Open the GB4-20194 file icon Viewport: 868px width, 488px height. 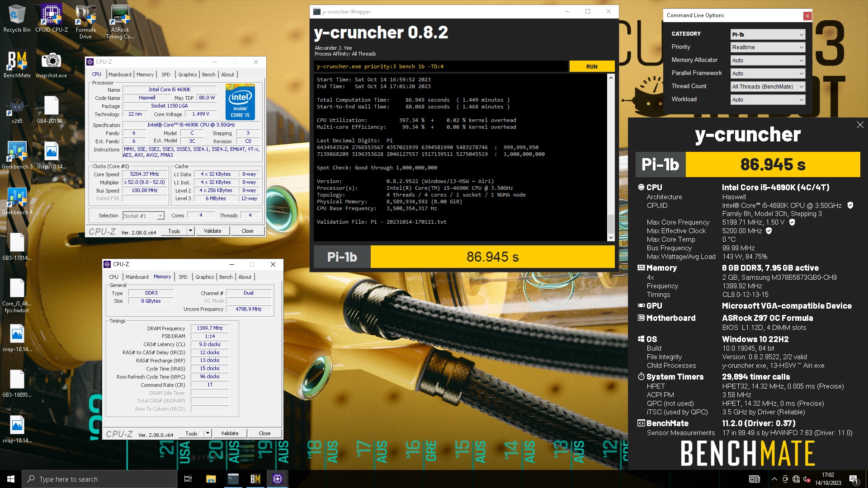(52, 109)
